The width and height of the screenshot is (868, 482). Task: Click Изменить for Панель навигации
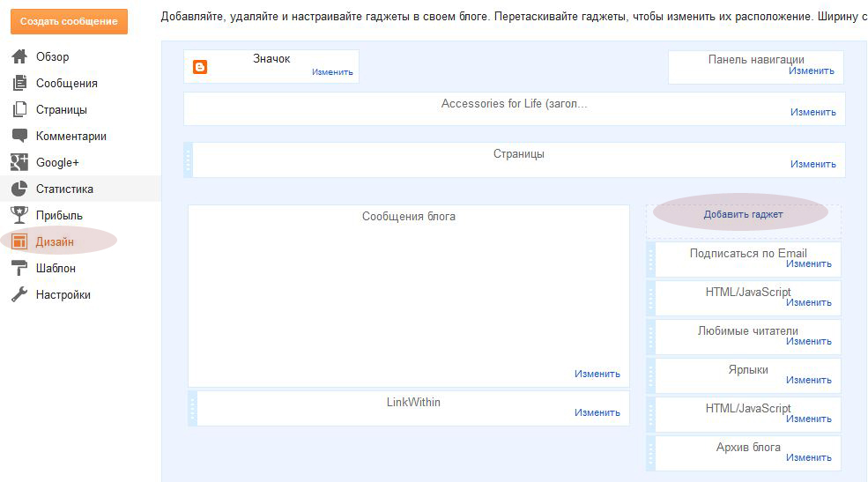click(x=811, y=70)
